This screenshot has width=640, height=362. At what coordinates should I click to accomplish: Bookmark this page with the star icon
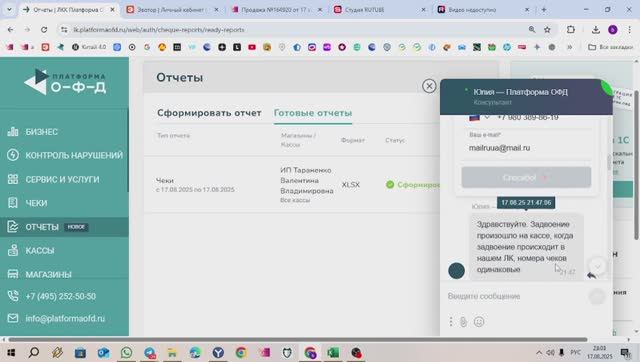coord(547,29)
